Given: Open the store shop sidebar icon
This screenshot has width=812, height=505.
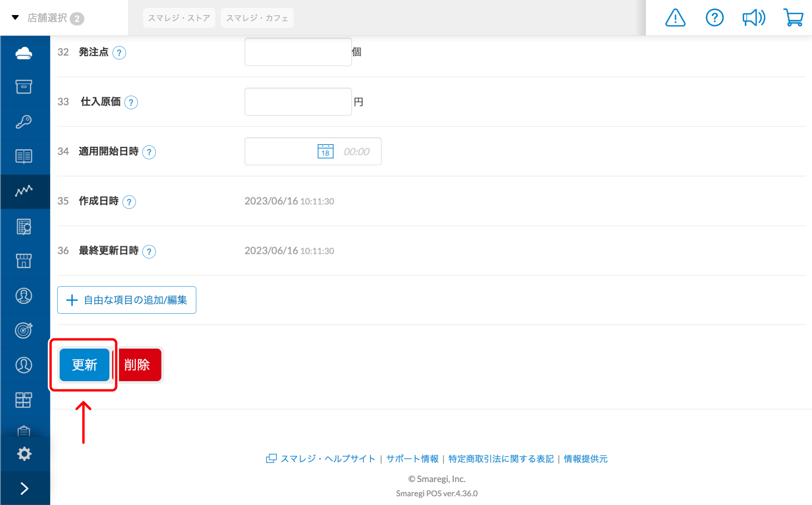Looking at the screenshot, I should (x=24, y=261).
